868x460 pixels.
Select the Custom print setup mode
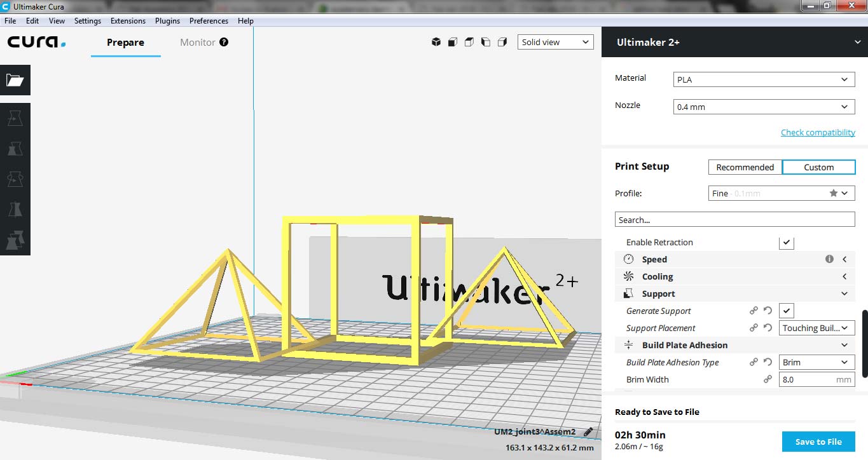[818, 167]
